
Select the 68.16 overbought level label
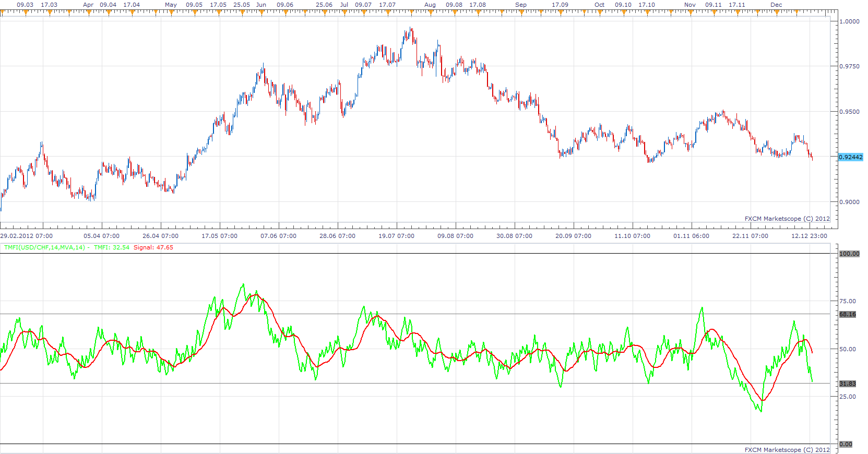click(848, 314)
